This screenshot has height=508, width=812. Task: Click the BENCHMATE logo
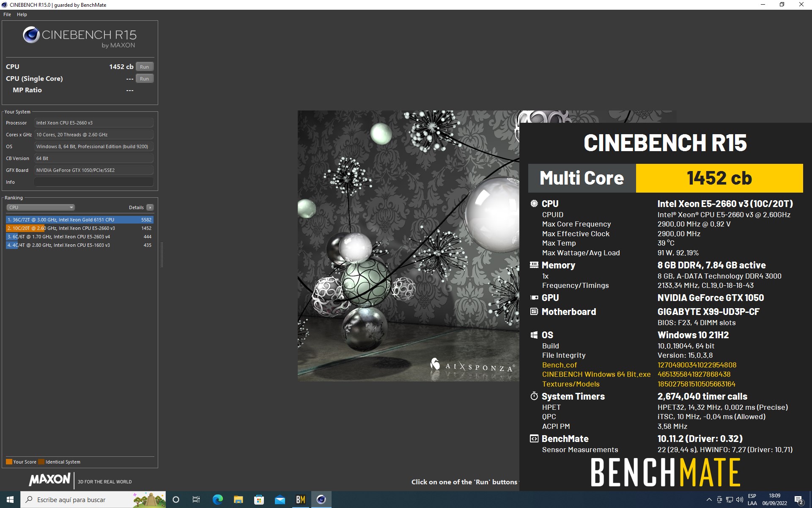(x=665, y=472)
